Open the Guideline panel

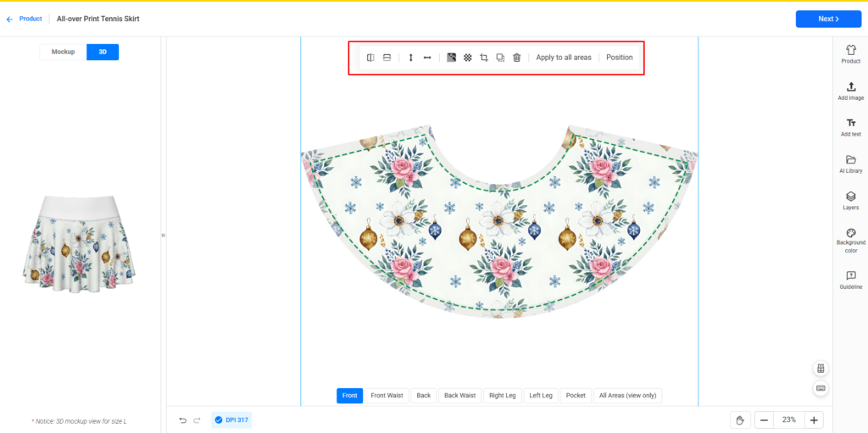[850, 280]
